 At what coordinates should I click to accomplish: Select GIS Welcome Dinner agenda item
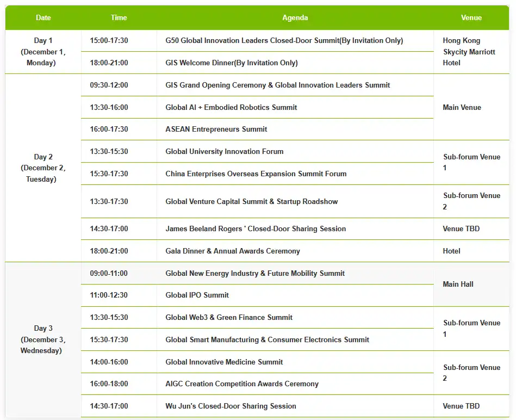pyautogui.click(x=231, y=63)
